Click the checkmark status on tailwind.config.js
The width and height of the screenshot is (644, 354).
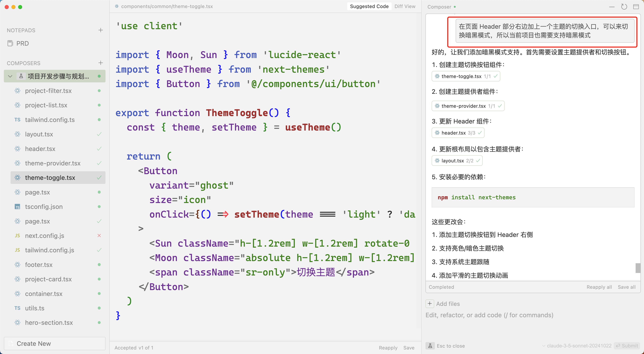point(99,250)
